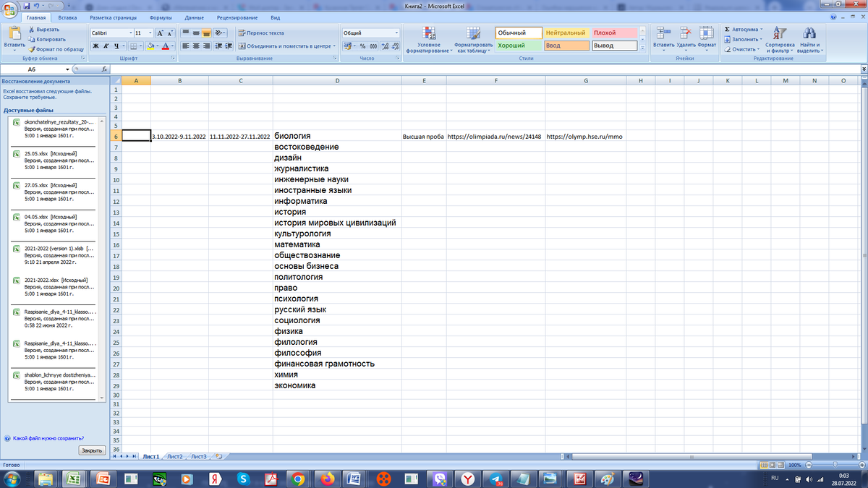868x488 pixels.
Task: Insert function via fx button
Action: [105, 69]
